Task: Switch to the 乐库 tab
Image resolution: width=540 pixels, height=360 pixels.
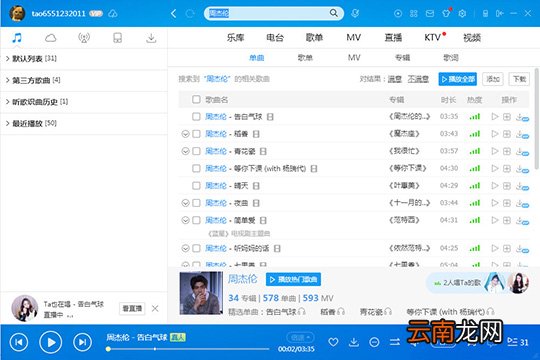Action: [x=236, y=37]
